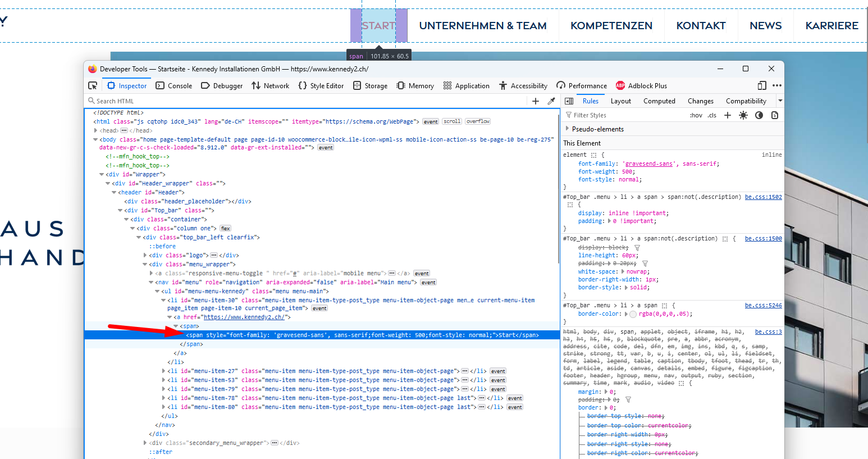Expand the menu-item-27 list node
The height and width of the screenshot is (459, 868).
[x=163, y=371]
